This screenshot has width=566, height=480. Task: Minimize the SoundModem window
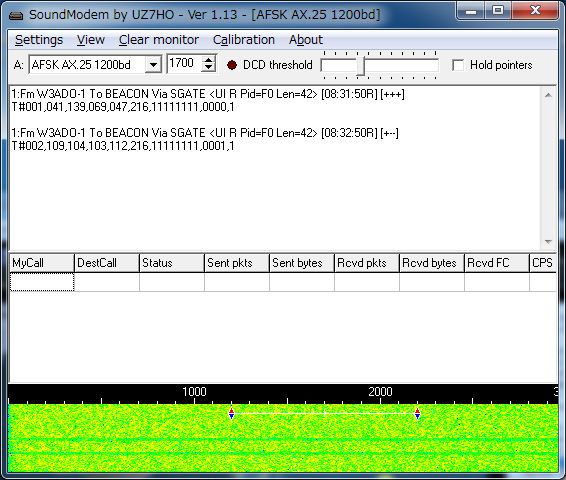(471, 11)
